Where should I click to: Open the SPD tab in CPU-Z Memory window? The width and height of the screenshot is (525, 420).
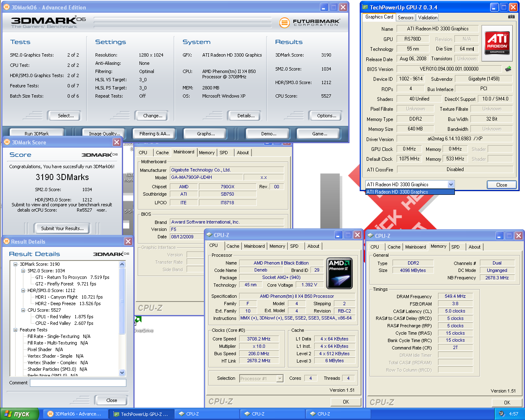(x=456, y=247)
